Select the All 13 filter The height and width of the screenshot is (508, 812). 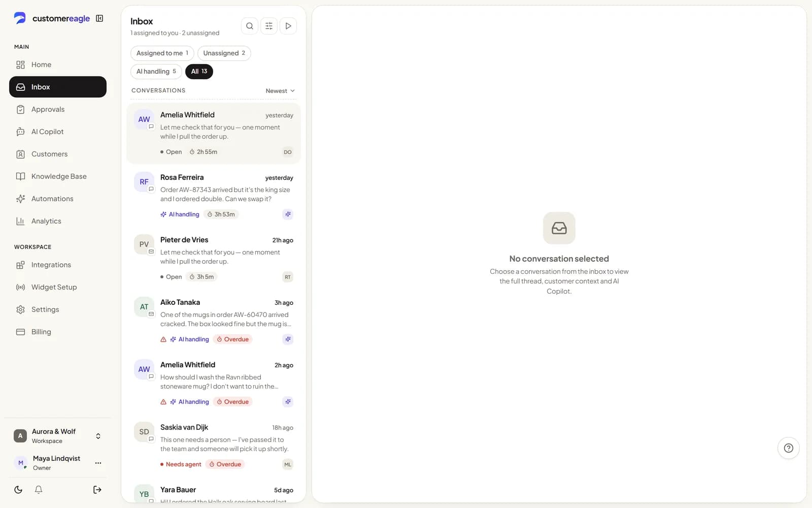click(x=199, y=71)
